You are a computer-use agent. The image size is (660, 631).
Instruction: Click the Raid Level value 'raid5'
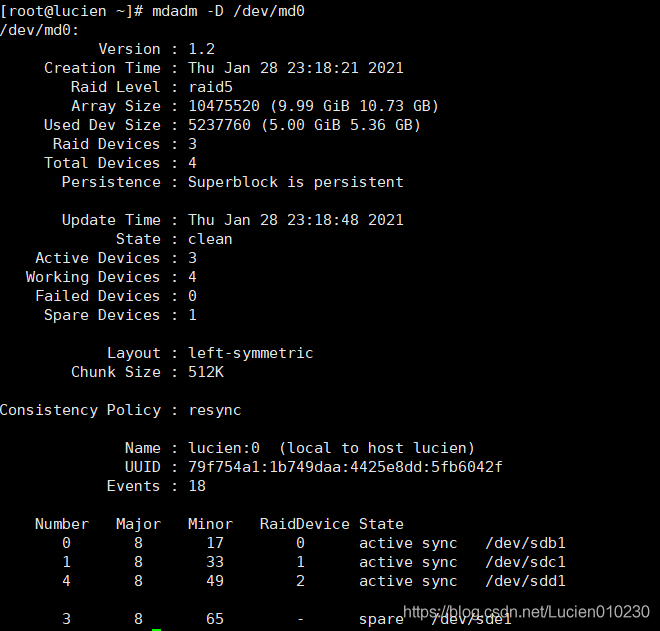click(x=210, y=87)
